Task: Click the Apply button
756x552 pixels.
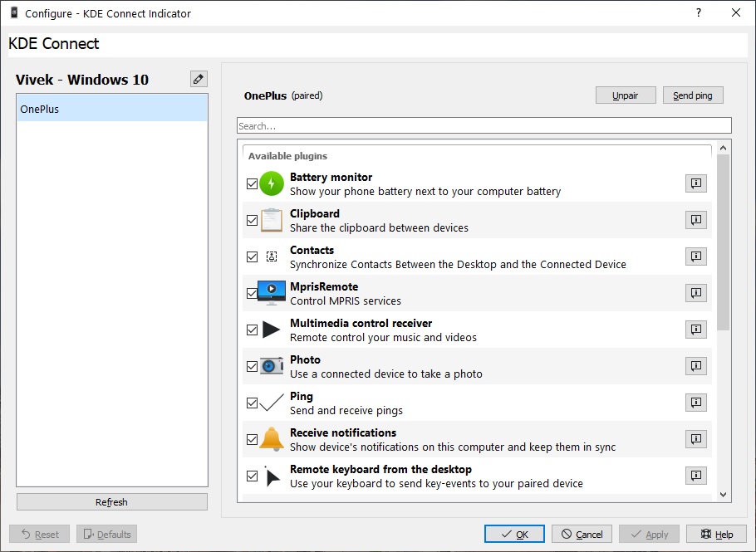Action: point(649,535)
